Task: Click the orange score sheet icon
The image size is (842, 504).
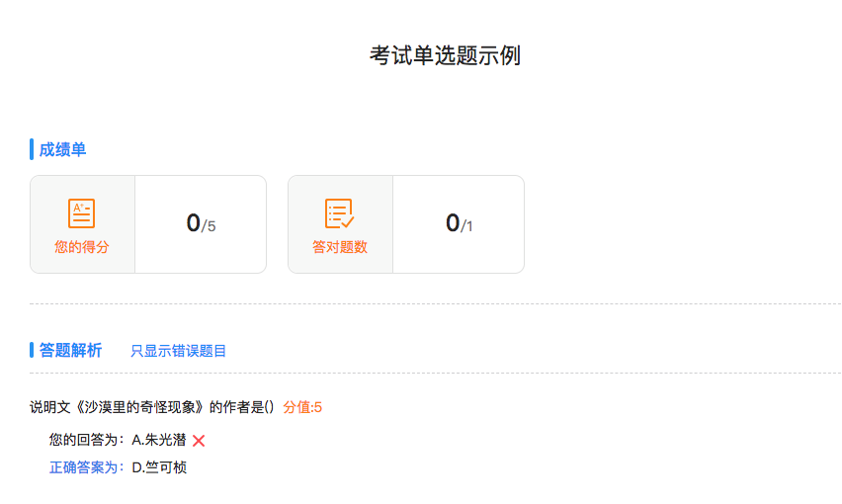Action: [x=82, y=213]
